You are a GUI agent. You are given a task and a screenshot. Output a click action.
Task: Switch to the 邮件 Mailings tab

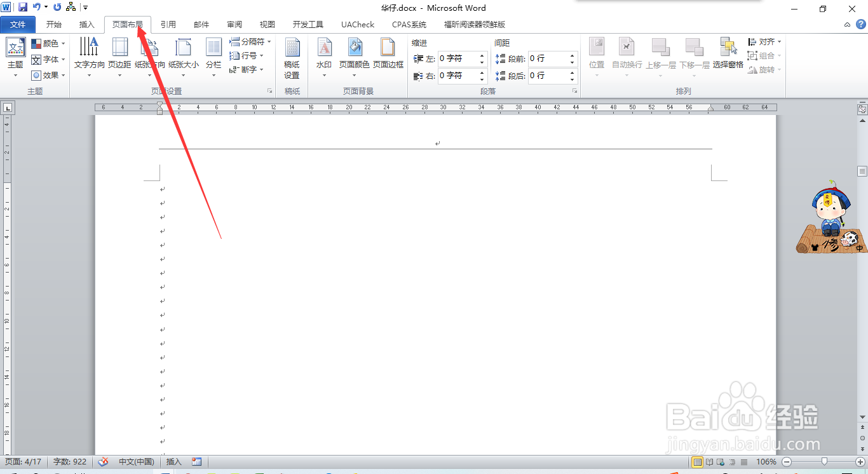pyautogui.click(x=201, y=25)
